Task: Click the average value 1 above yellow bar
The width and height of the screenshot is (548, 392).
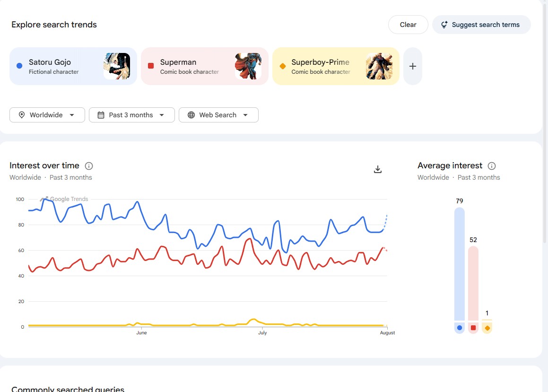Action: 487,313
